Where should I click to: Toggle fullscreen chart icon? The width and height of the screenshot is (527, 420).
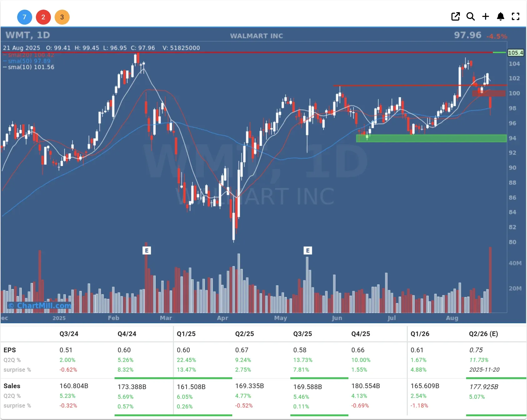[x=515, y=17]
